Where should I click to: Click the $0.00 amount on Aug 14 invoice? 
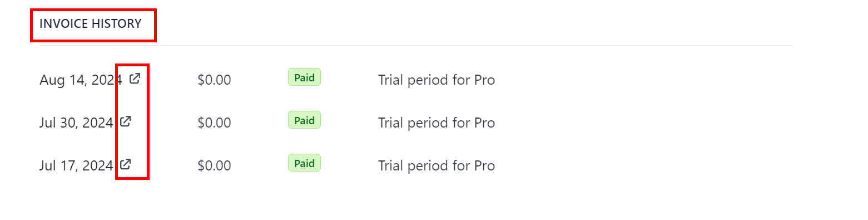coord(214,80)
